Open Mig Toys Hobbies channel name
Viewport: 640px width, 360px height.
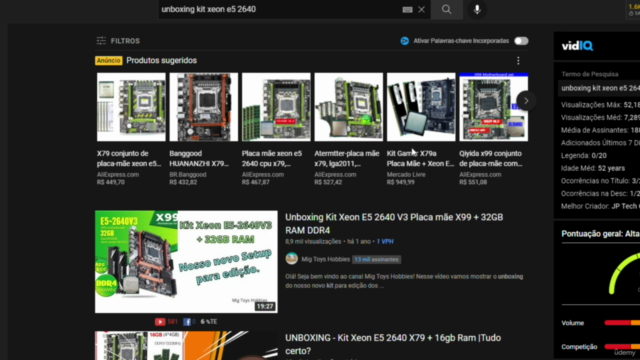[325, 259]
